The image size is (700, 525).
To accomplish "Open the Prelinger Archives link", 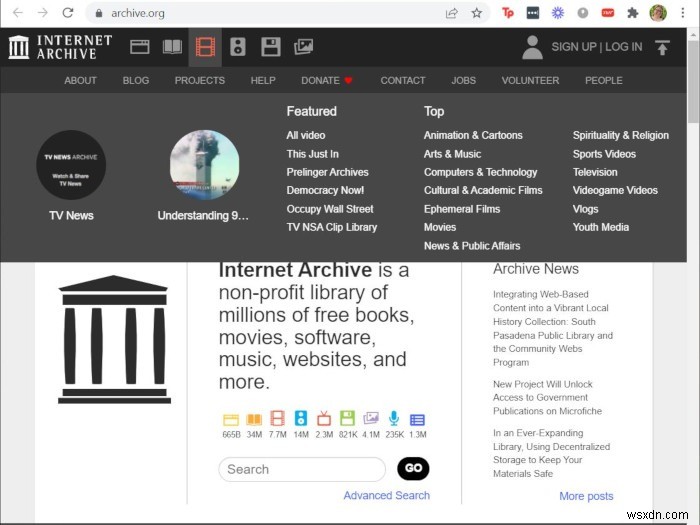I will [327, 172].
